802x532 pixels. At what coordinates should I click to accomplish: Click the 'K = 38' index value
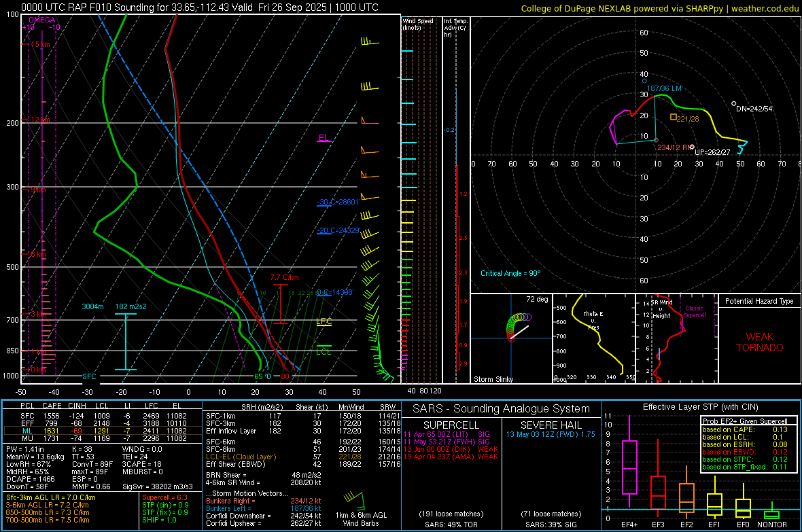82,449
